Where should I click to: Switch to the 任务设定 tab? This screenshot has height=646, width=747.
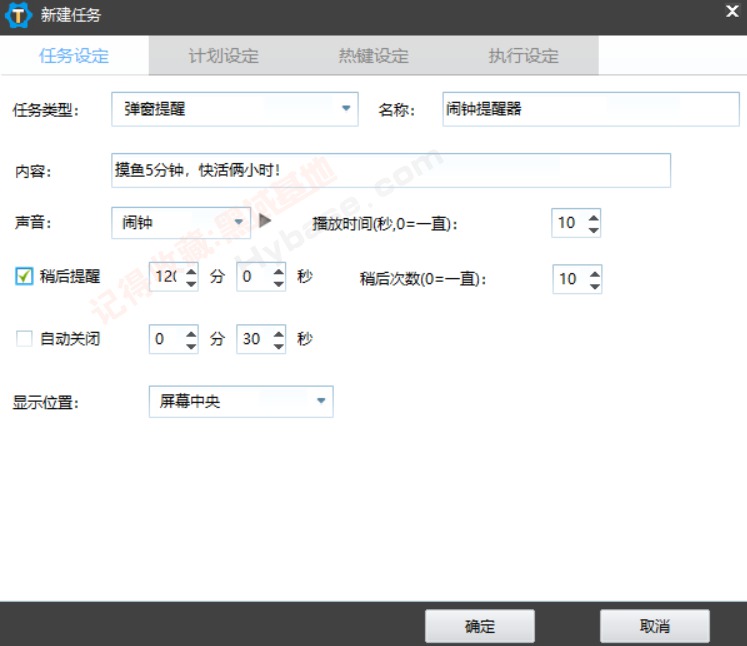(74, 56)
